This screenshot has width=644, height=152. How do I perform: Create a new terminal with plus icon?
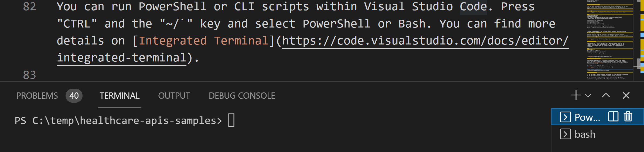pyautogui.click(x=576, y=95)
